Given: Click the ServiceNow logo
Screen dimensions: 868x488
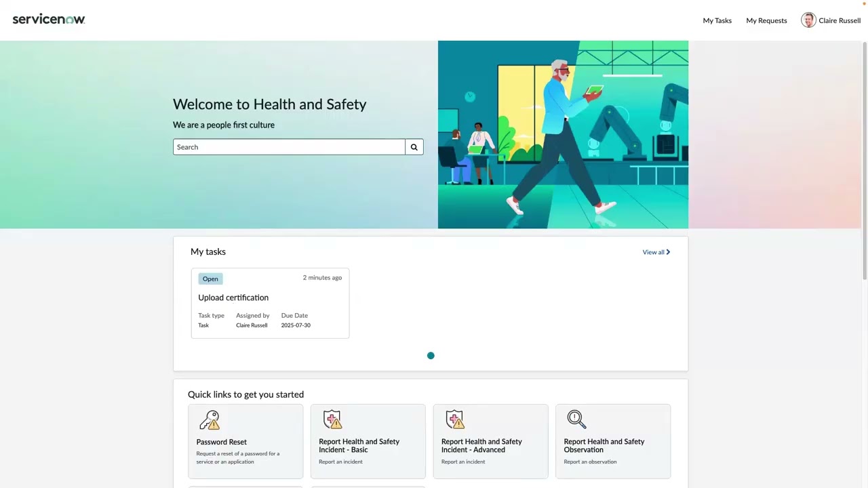Looking at the screenshot, I should pos(48,19).
